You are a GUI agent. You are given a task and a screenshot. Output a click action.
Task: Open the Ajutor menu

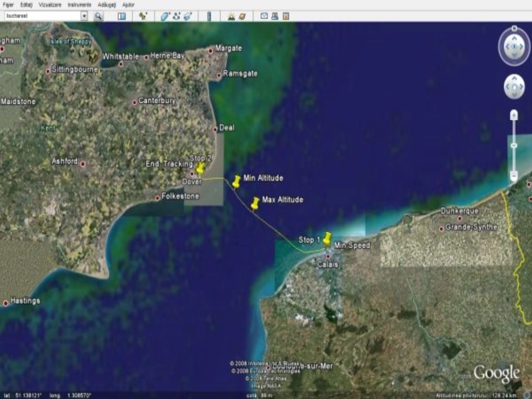click(x=128, y=5)
